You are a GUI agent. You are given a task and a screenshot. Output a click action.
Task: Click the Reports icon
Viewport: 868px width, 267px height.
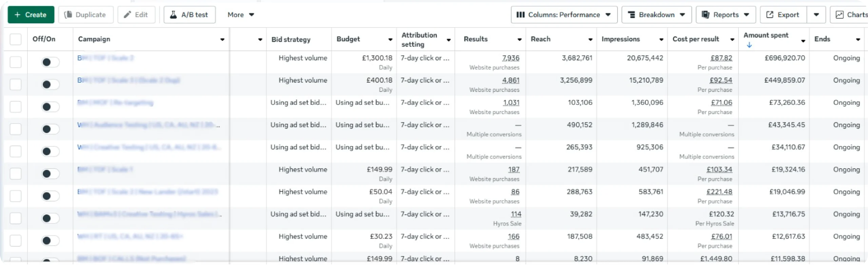706,15
